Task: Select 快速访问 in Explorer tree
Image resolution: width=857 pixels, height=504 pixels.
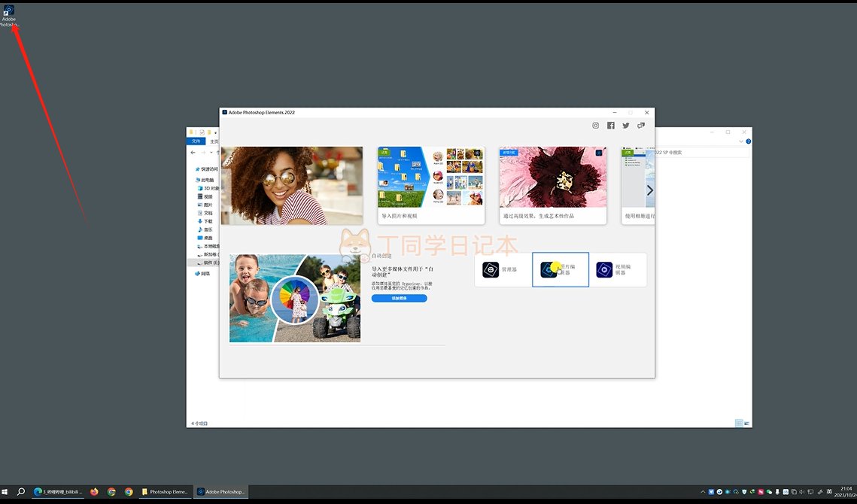Action: click(x=207, y=169)
